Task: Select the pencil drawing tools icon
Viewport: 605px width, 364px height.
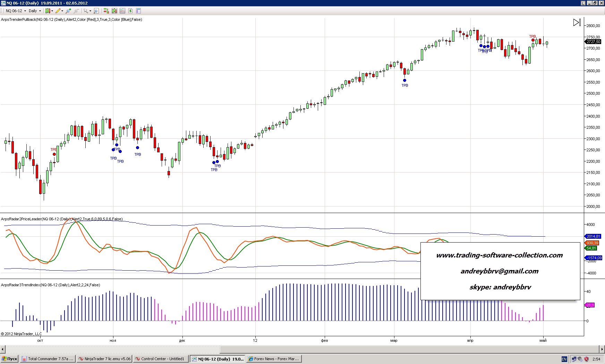Action: point(58,11)
